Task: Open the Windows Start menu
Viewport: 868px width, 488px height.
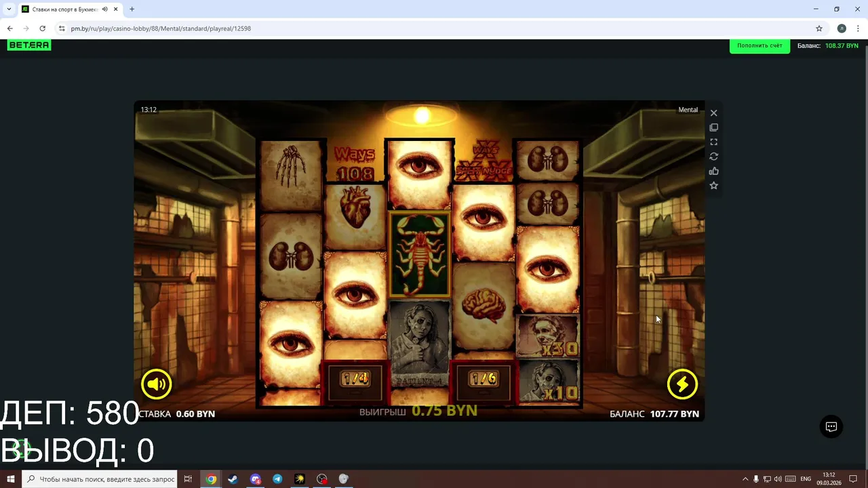Action: 11,479
